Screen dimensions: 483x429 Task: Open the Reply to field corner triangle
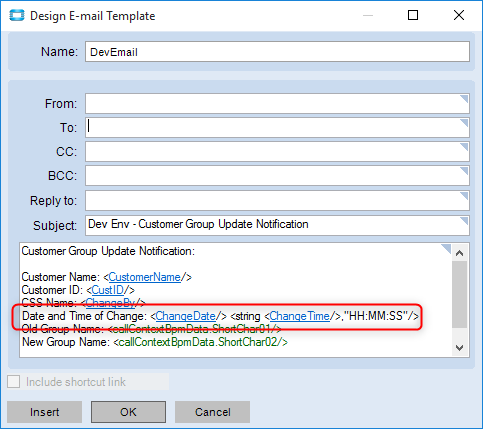point(465,196)
